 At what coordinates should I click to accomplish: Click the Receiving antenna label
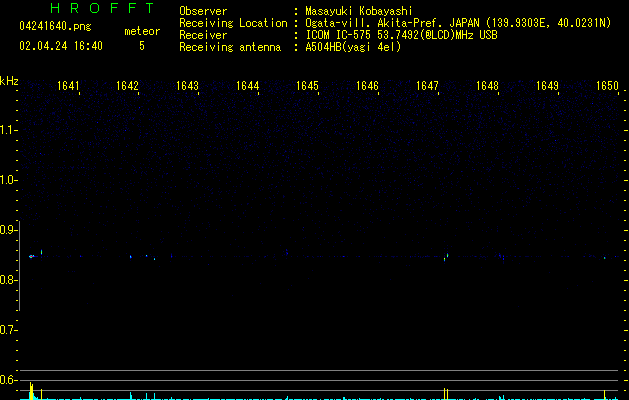[230, 47]
